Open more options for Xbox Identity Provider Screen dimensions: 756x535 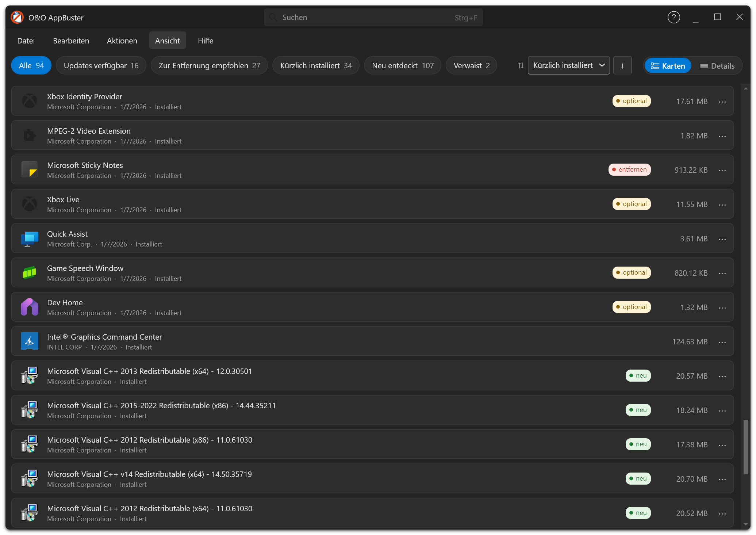point(722,102)
